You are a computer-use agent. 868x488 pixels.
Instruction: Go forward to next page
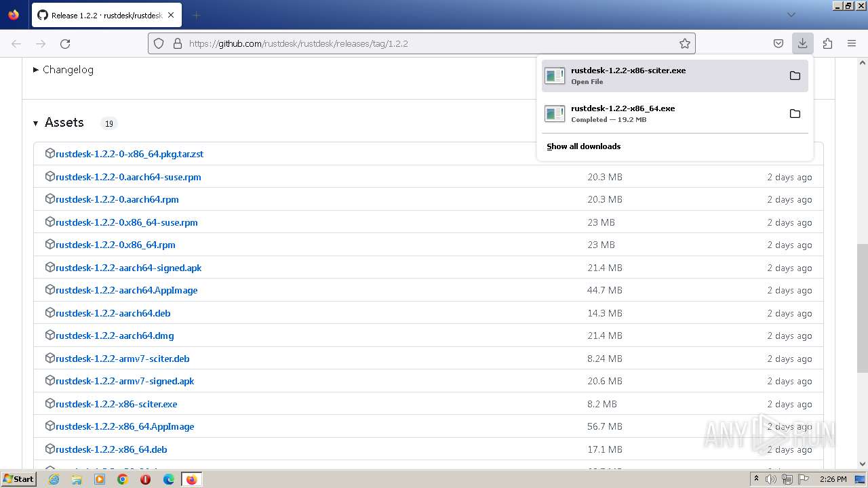click(41, 43)
